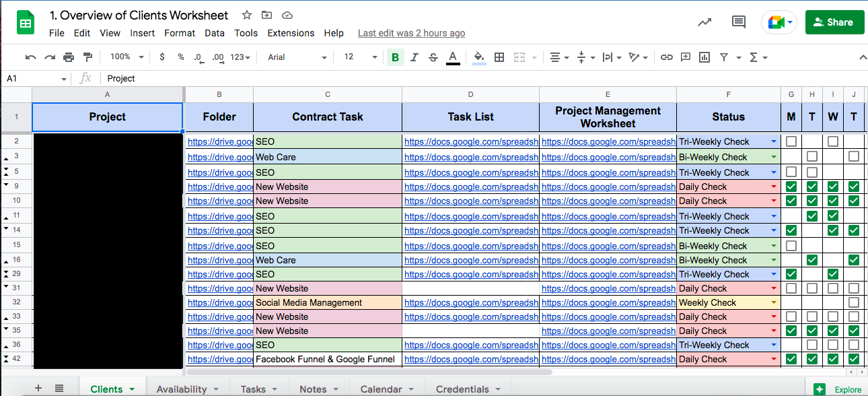Open Weekly Check status dropdown arrow
This screenshot has height=396, width=868.
point(774,302)
